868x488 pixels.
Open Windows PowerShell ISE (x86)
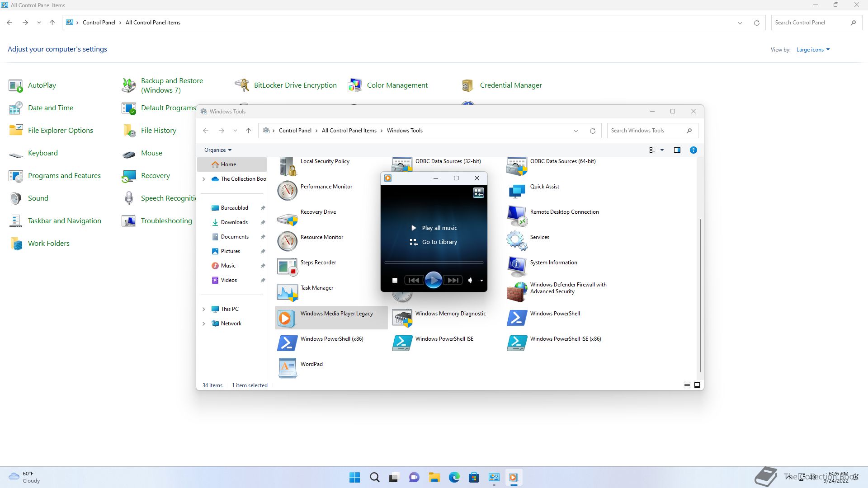click(554, 343)
